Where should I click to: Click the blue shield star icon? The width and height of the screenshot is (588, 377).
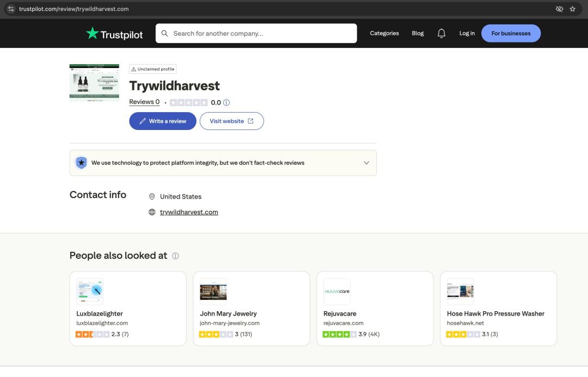pyautogui.click(x=81, y=163)
